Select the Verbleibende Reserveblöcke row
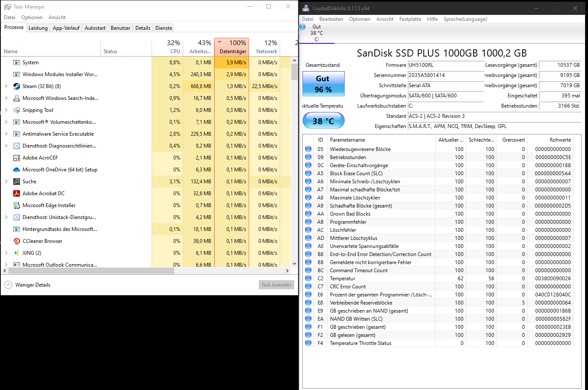Image resolution: width=588 pixels, height=390 pixels. (x=439, y=302)
